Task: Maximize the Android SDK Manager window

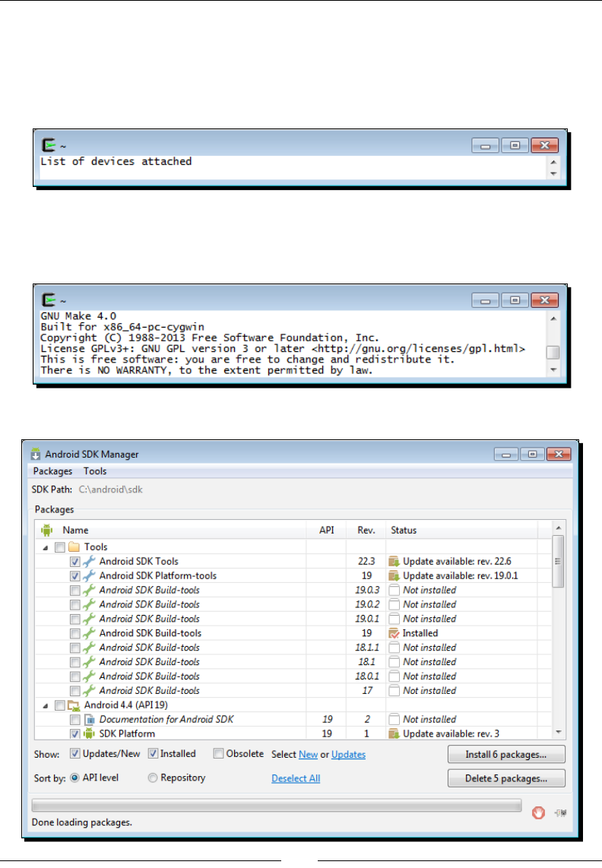Action: point(532,455)
